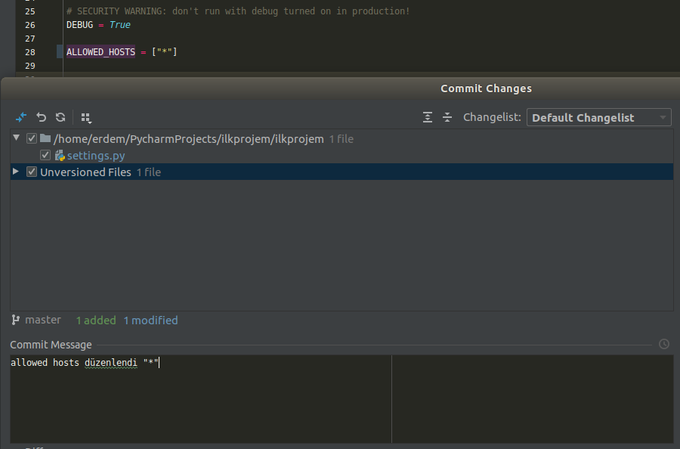Click the settings.py Python file icon
This screenshot has height=449, width=680.
pyautogui.click(x=60, y=155)
